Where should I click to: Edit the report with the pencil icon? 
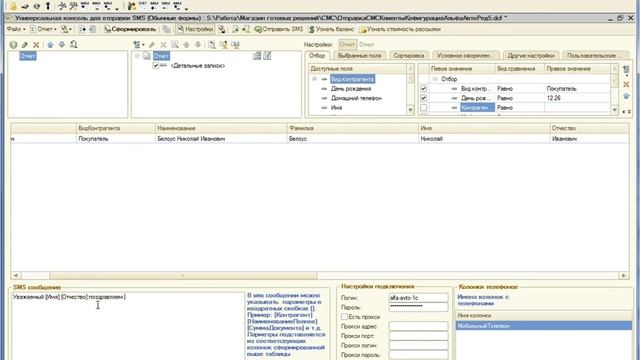25,45
